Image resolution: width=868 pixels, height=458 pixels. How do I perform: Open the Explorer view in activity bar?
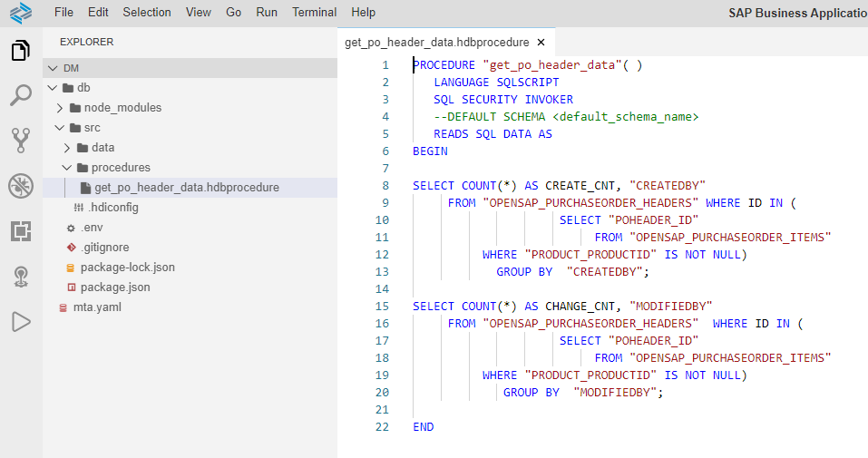click(21, 51)
